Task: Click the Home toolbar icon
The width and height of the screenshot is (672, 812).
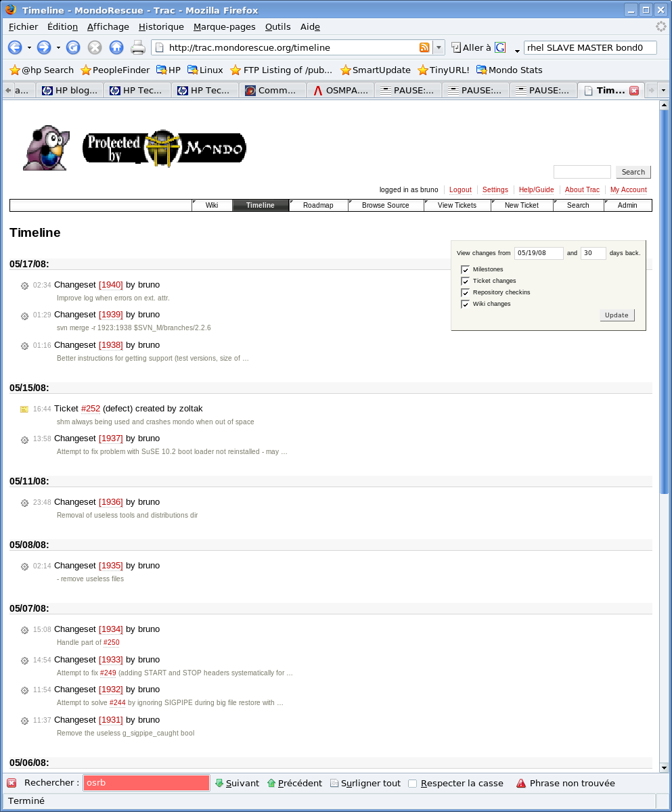Action: point(116,47)
